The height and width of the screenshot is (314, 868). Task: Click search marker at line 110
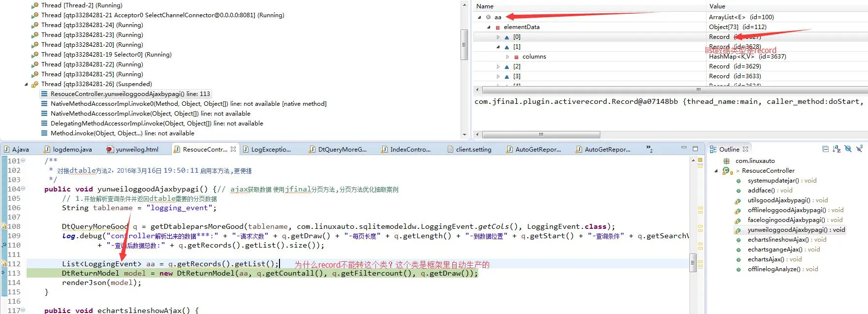3,245
